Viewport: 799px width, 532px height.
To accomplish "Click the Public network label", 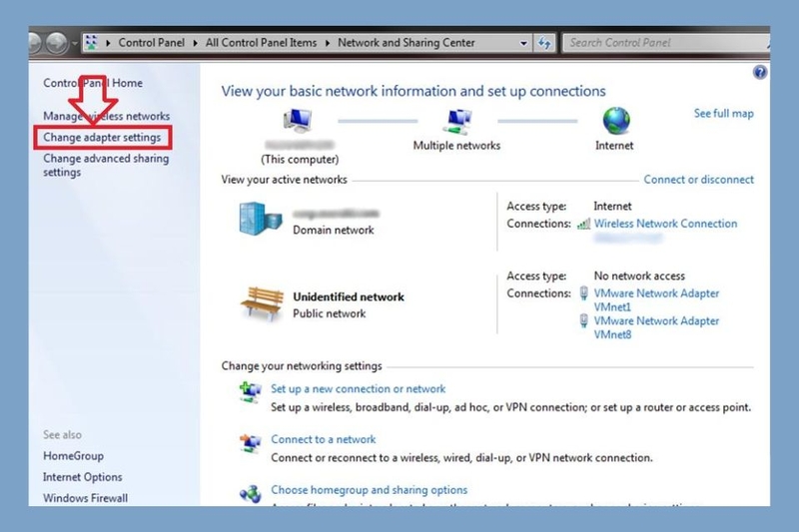I will (330, 313).
